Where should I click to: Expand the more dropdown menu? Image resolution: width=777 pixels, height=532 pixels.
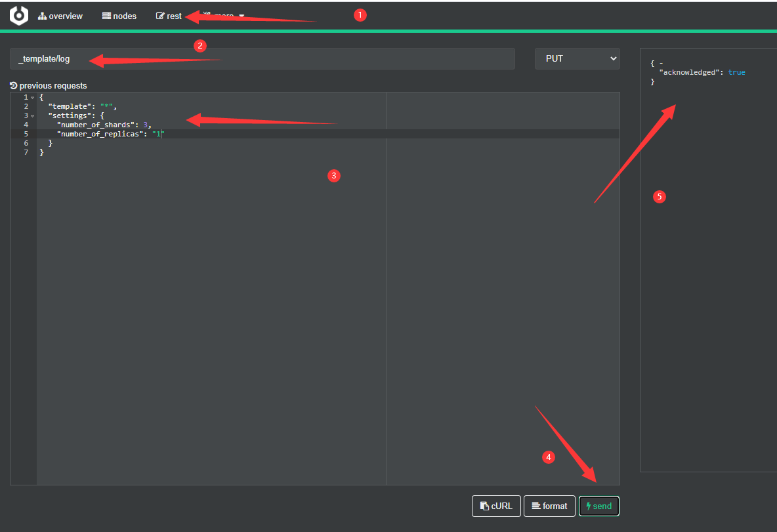coord(224,16)
